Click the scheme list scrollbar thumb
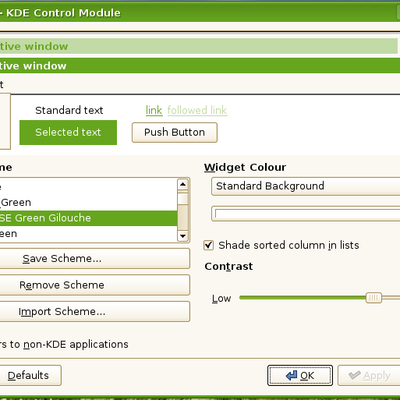Image resolution: width=400 pixels, height=400 pixels. click(x=183, y=199)
